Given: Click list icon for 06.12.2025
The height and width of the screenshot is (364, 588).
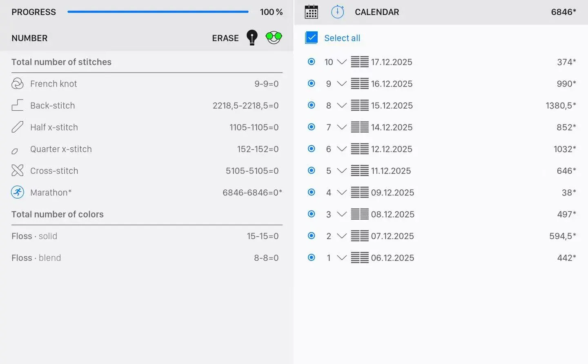Looking at the screenshot, I should pyautogui.click(x=360, y=257).
